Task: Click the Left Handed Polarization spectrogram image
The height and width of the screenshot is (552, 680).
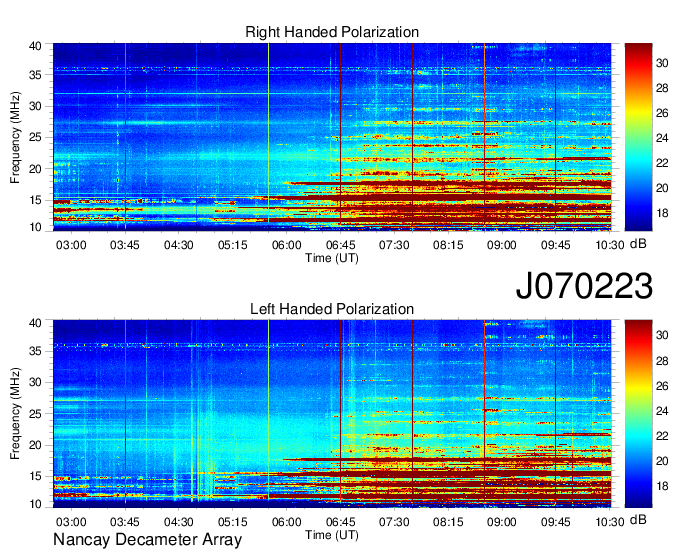Action: click(x=332, y=414)
